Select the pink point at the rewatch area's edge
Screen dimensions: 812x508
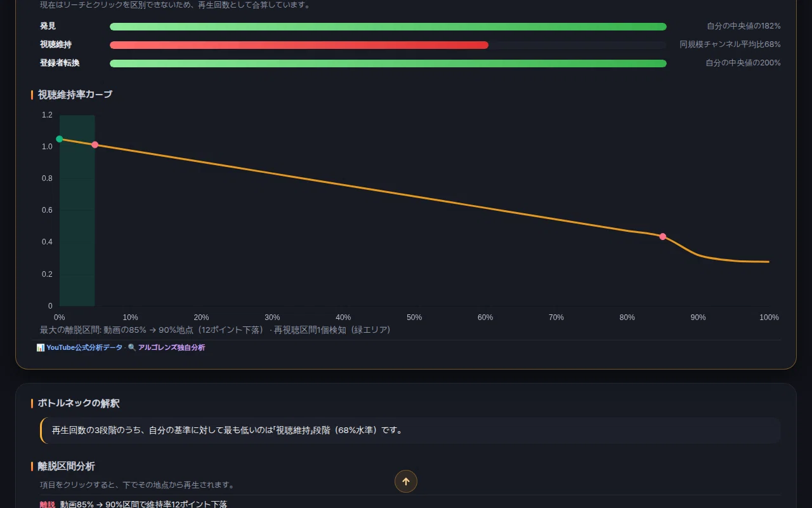pos(95,145)
